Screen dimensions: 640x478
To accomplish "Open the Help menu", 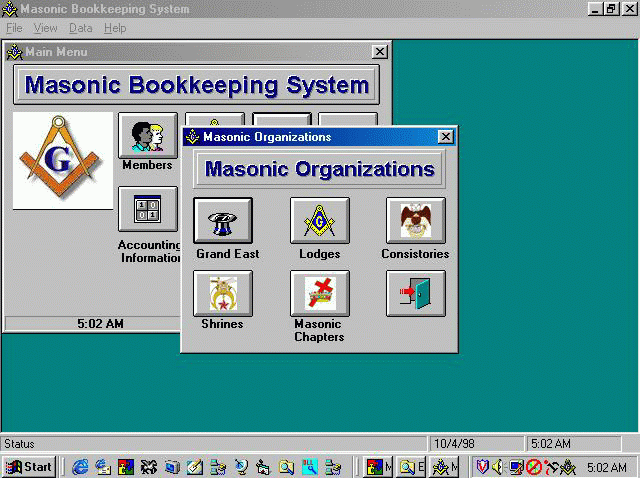I will [x=115, y=28].
